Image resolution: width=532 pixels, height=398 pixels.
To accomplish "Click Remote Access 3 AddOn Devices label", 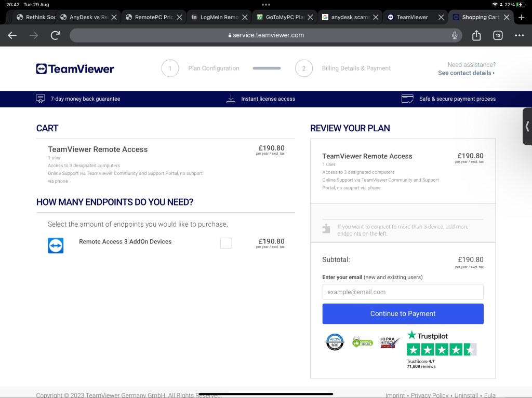I will (x=125, y=242).
